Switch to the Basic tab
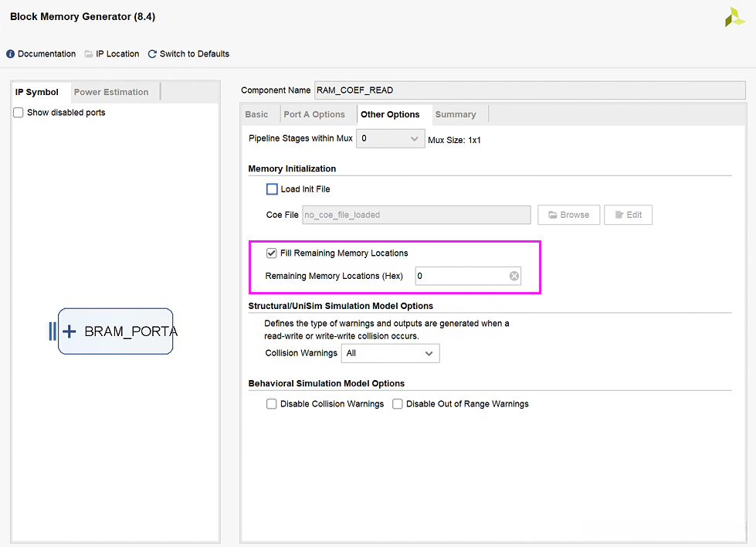Screen dimensions: 756x547 [x=256, y=114]
